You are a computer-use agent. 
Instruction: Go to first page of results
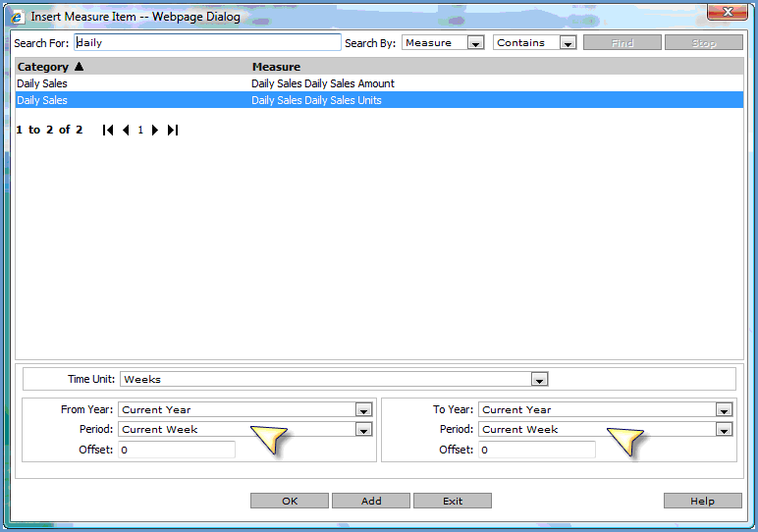(108, 130)
